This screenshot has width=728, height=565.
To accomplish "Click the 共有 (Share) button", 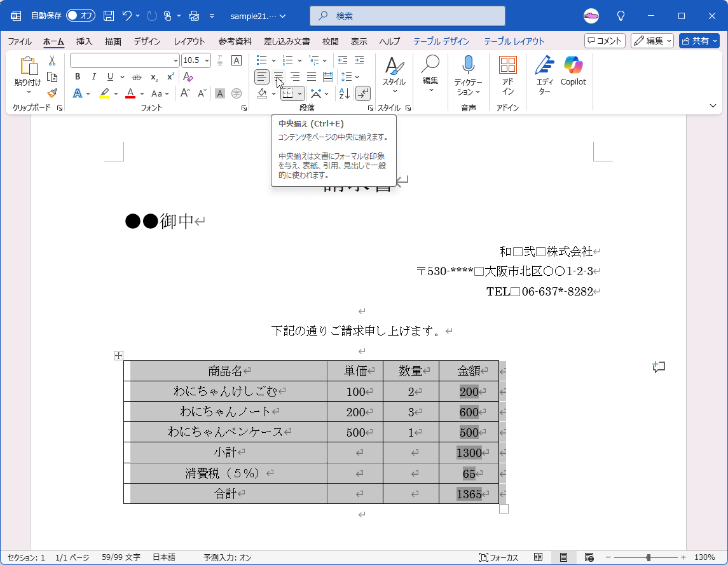I will 699,40.
